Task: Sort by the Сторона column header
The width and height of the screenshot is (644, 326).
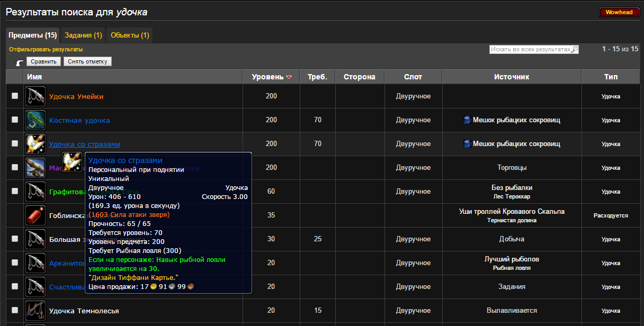Action: tap(360, 77)
